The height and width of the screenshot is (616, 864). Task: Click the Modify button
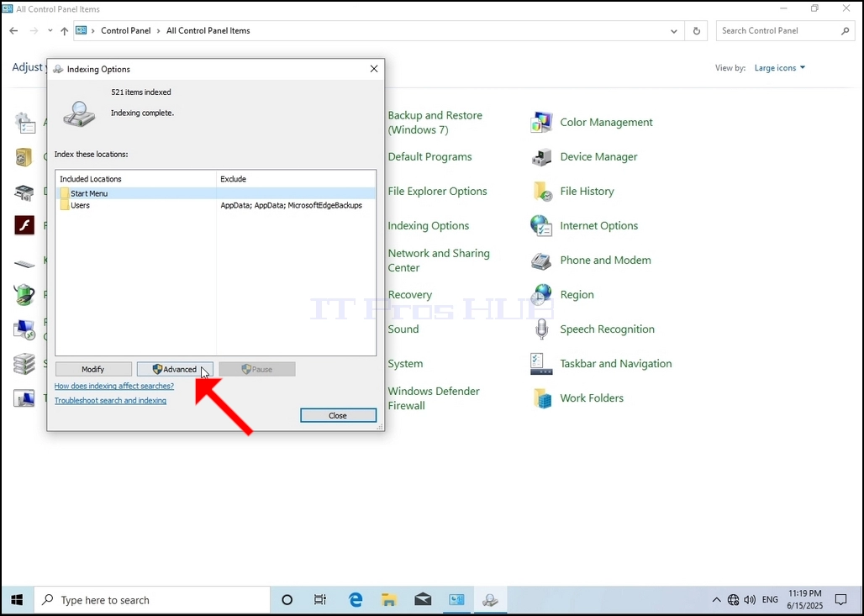tap(93, 369)
